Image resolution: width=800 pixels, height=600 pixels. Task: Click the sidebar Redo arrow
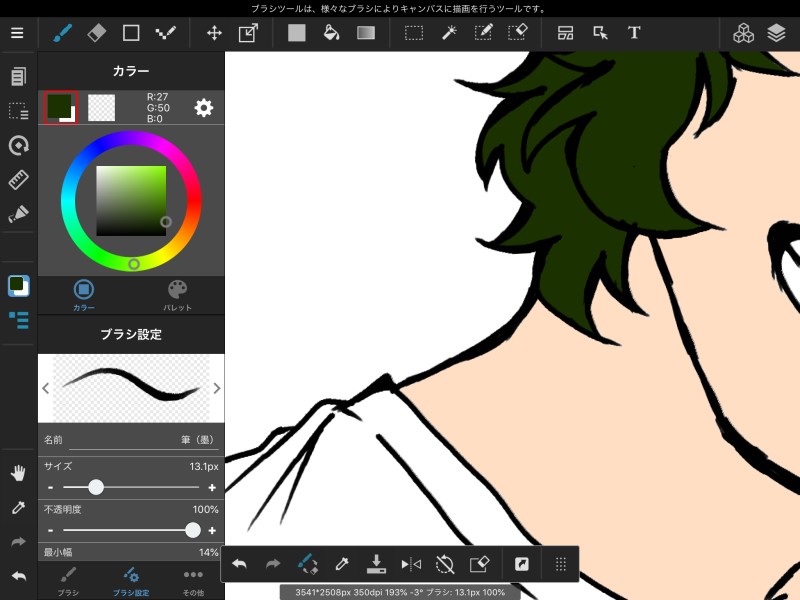click(x=18, y=542)
